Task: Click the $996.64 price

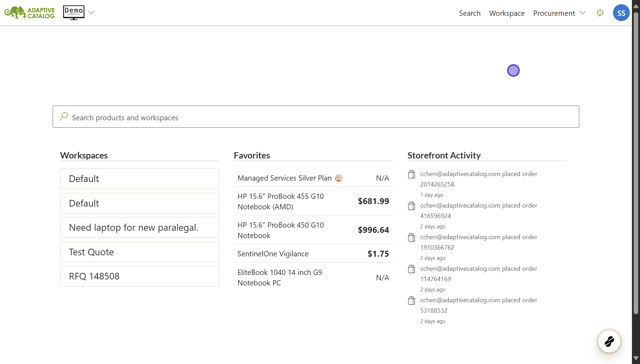Action: point(373,230)
